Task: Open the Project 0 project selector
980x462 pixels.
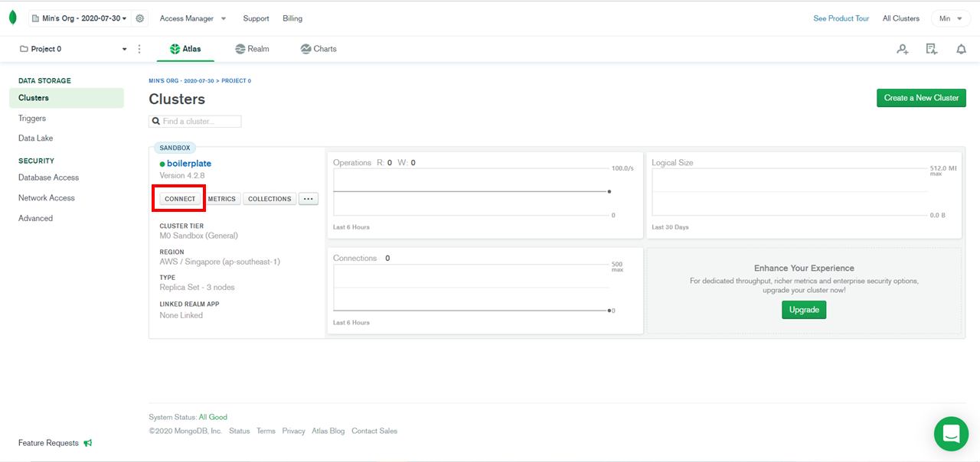Action: tap(73, 49)
